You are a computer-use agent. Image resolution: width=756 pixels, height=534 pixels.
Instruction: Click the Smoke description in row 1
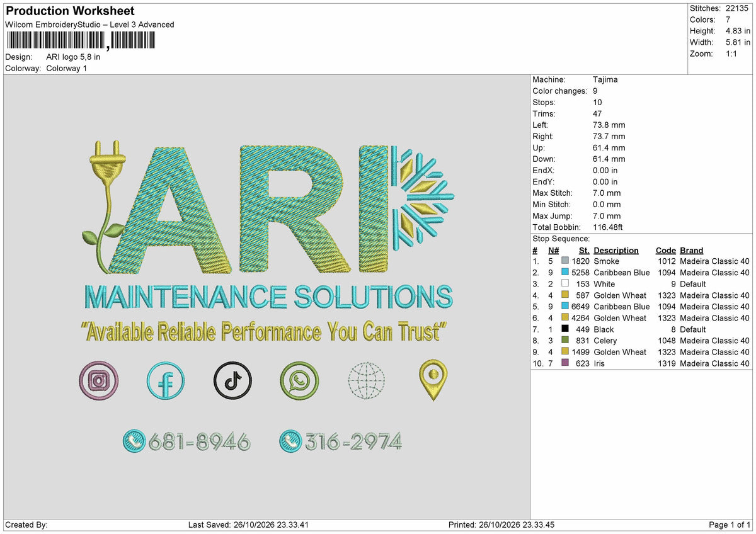(x=606, y=261)
